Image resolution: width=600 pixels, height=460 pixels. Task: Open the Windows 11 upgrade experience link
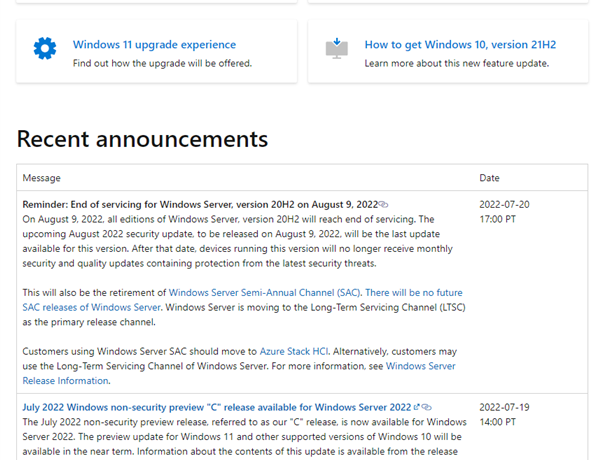154,45
